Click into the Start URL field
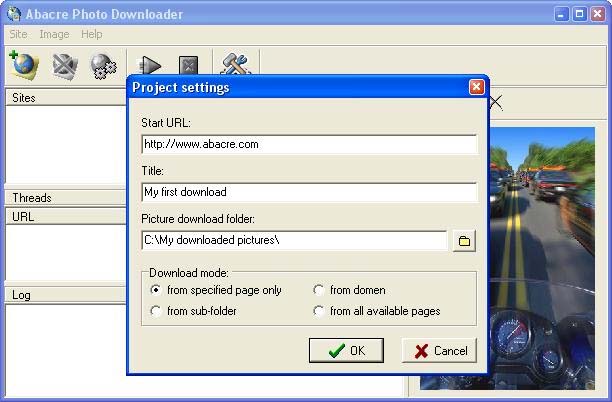Viewport: 612px width, 402px height. (308, 144)
